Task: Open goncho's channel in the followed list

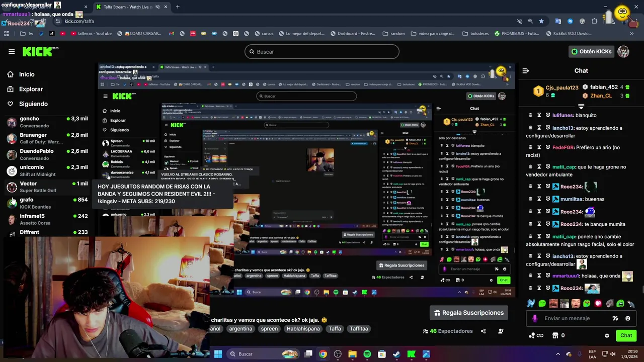Action: [47, 122]
